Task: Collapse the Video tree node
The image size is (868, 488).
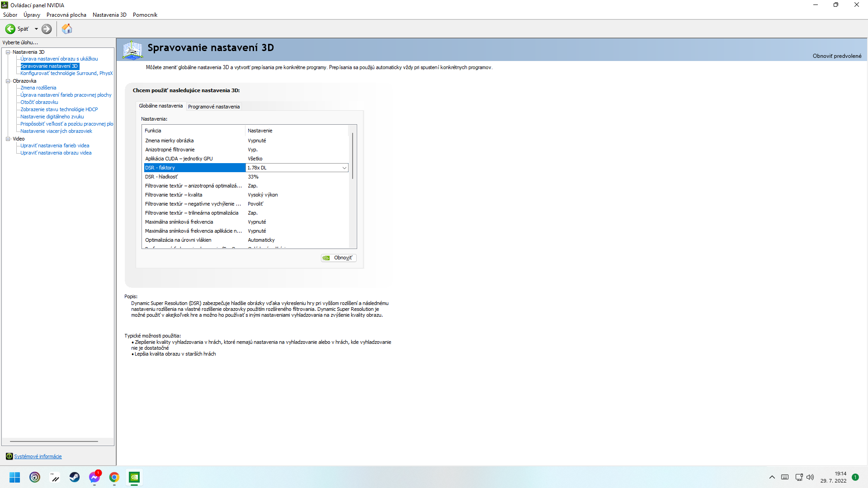Action: point(8,139)
